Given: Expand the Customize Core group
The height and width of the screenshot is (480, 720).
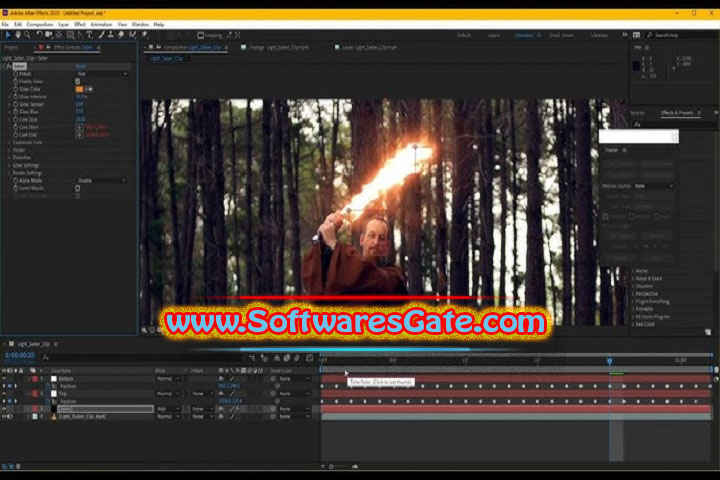Looking at the screenshot, I should click(9, 143).
